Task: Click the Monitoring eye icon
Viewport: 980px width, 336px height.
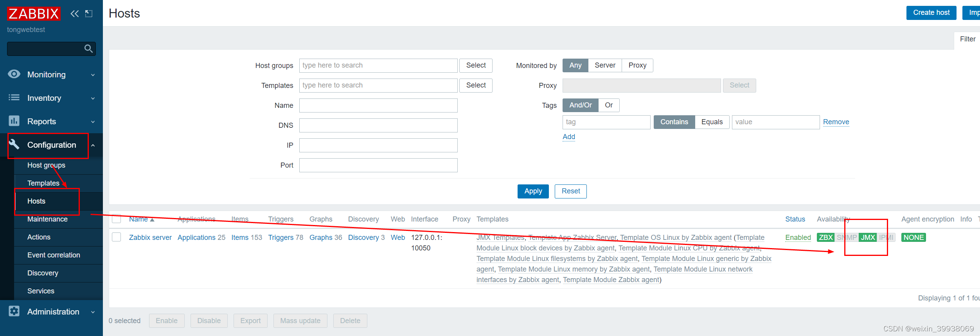Action: [x=14, y=74]
